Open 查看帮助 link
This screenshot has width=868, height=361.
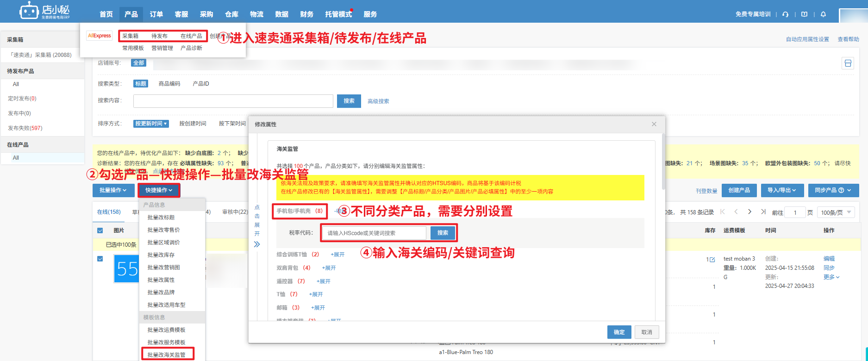click(849, 39)
